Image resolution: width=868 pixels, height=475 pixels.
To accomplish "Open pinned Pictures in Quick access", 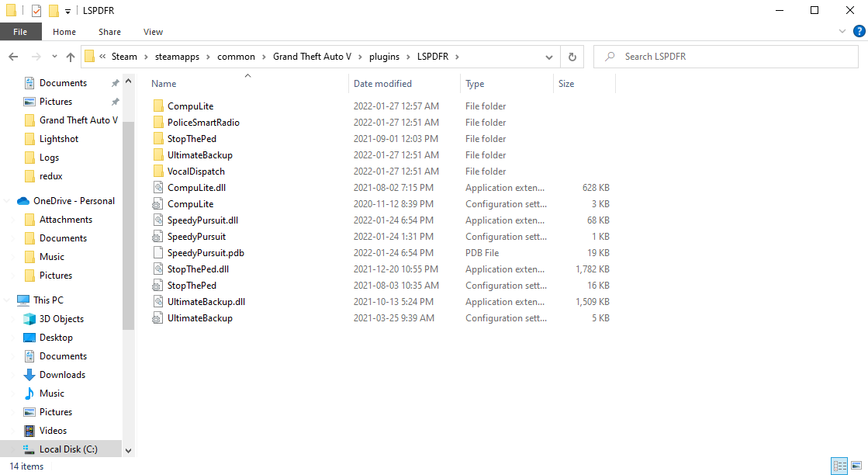I will pyautogui.click(x=55, y=102).
